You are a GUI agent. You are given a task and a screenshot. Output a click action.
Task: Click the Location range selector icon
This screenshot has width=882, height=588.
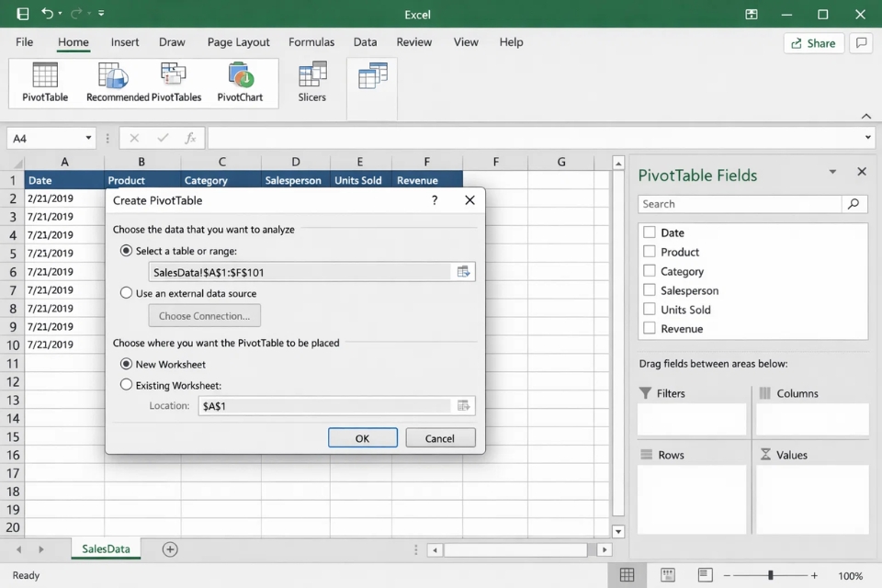pos(464,405)
